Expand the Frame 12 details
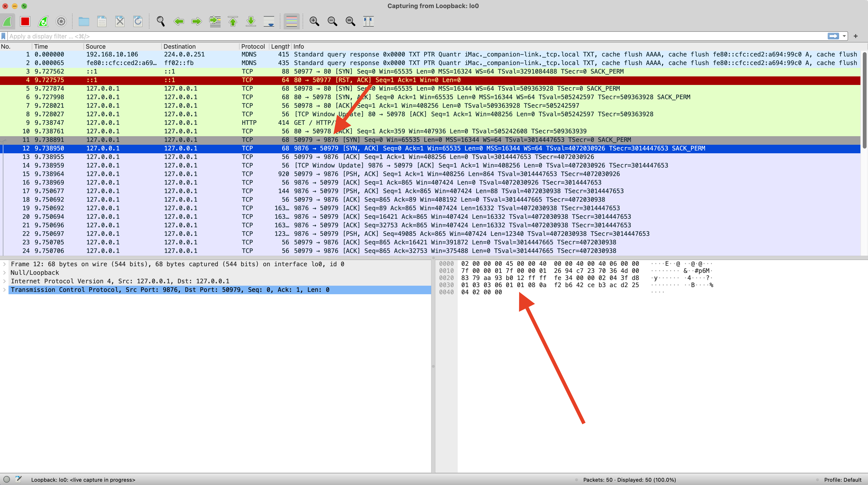 pos(4,264)
